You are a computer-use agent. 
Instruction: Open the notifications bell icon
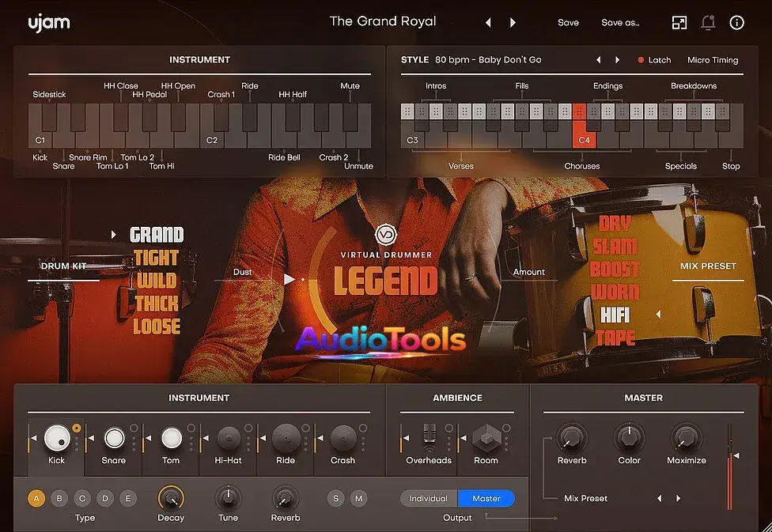pos(708,22)
